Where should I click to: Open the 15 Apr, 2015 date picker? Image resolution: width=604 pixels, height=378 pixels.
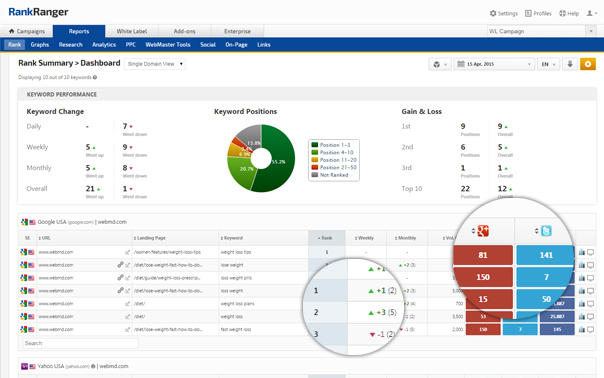[494, 64]
